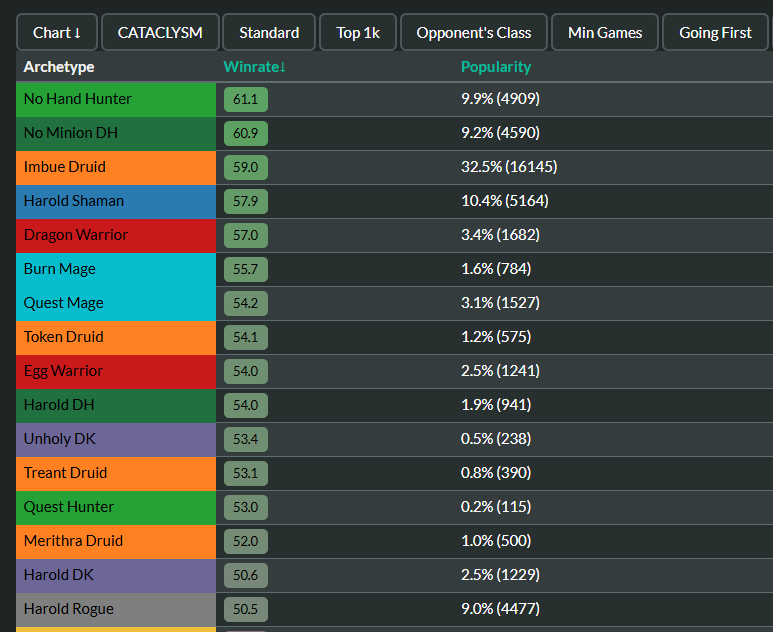Open the Standard format filter
Image resolution: width=773 pixels, height=632 pixels.
tap(269, 33)
